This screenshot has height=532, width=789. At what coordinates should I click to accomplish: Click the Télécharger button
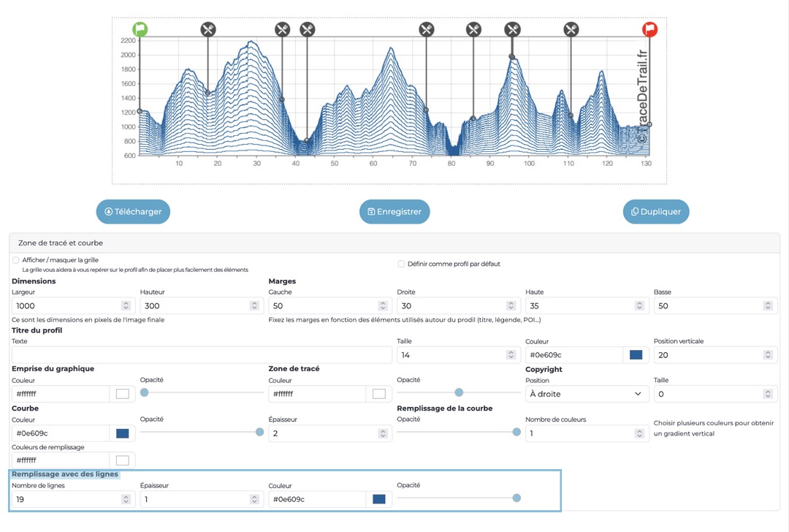pyautogui.click(x=133, y=212)
